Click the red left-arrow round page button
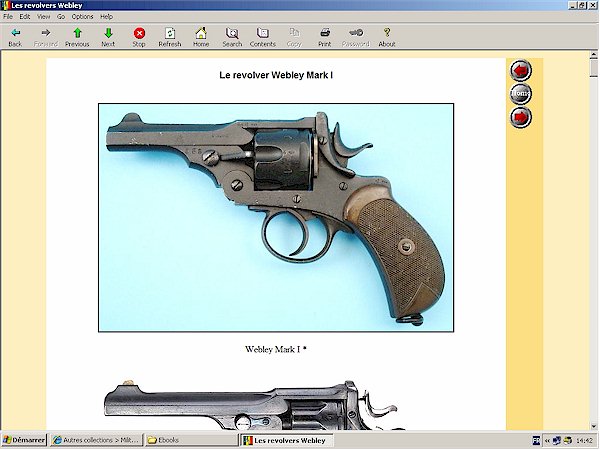600x450 pixels. [521, 70]
